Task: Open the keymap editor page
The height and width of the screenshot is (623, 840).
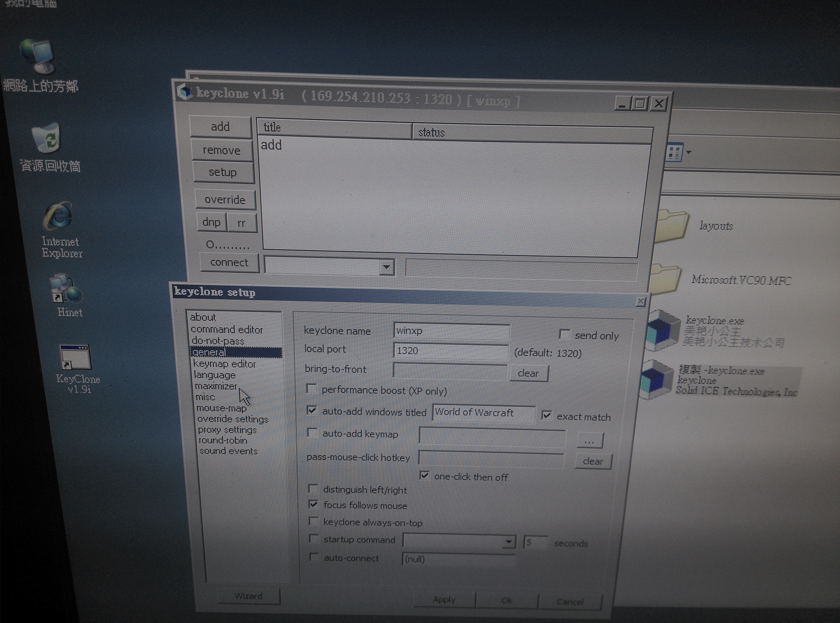Action: [x=225, y=364]
